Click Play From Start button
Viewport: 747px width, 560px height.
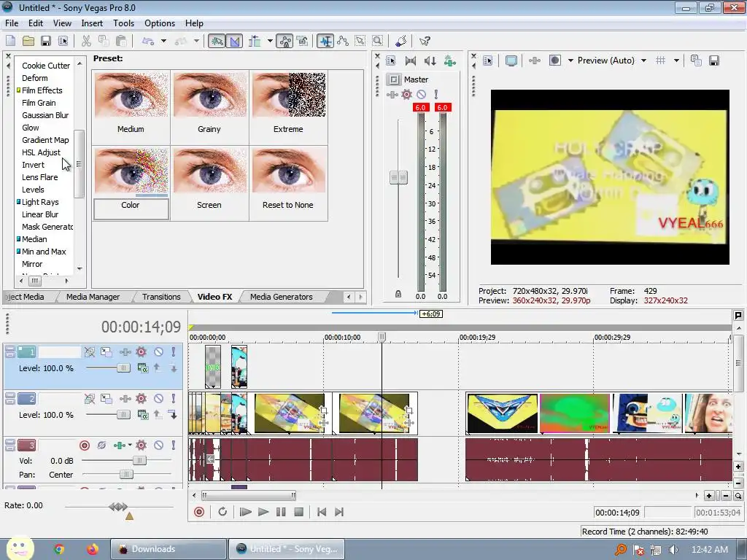tap(245, 512)
